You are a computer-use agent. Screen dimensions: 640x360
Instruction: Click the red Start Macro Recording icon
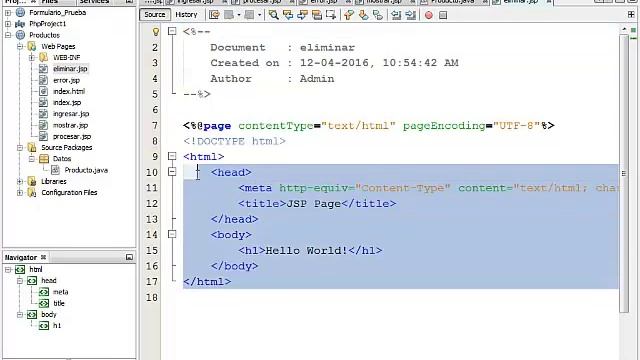pos(429,15)
